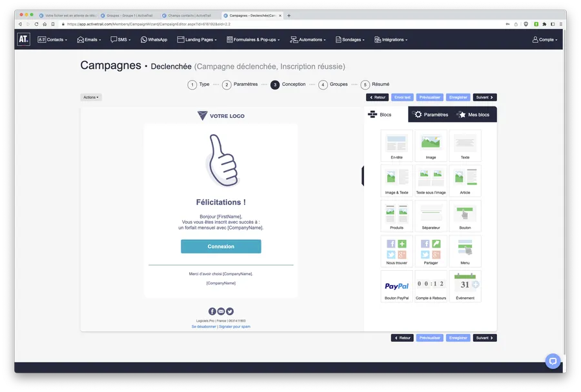The height and width of the screenshot is (392, 581).
Task: Select the En-tête block
Action: (x=396, y=146)
